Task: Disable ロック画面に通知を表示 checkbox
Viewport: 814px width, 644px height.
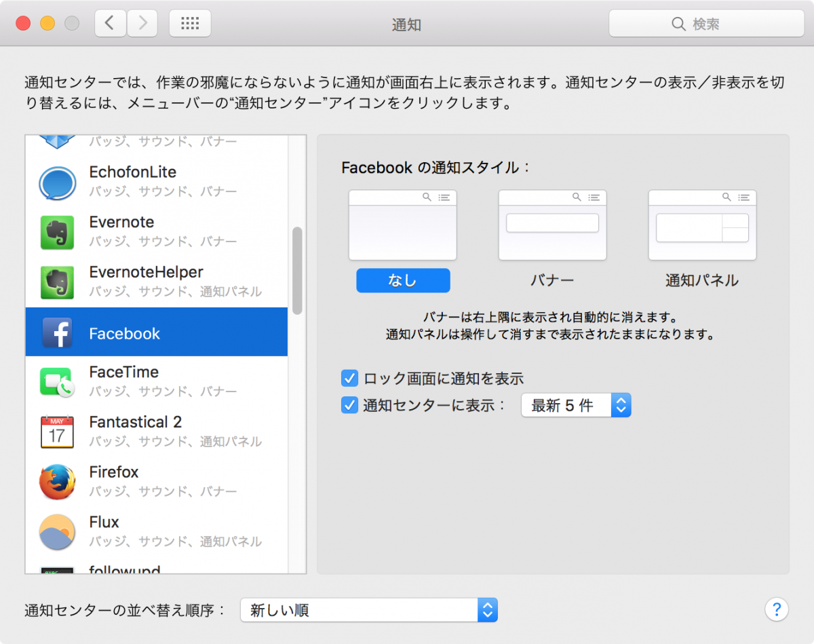Action: 349,378
